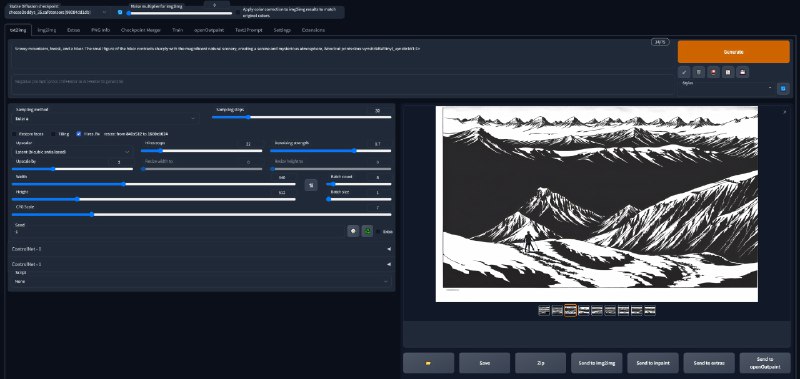Click into the positive prompt text box
The width and height of the screenshot is (800, 379).
(341, 56)
